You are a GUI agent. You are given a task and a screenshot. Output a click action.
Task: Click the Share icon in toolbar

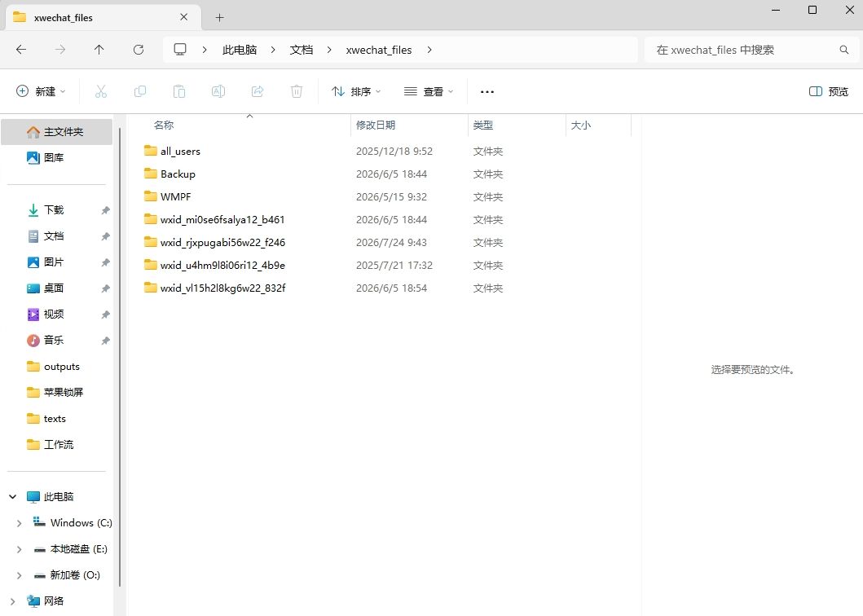(x=258, y=91)
